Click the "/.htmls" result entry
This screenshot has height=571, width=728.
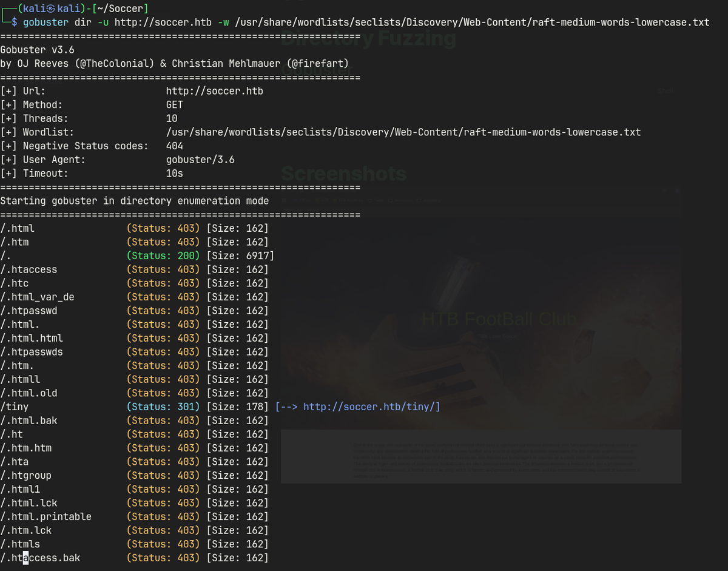point(20,544)
